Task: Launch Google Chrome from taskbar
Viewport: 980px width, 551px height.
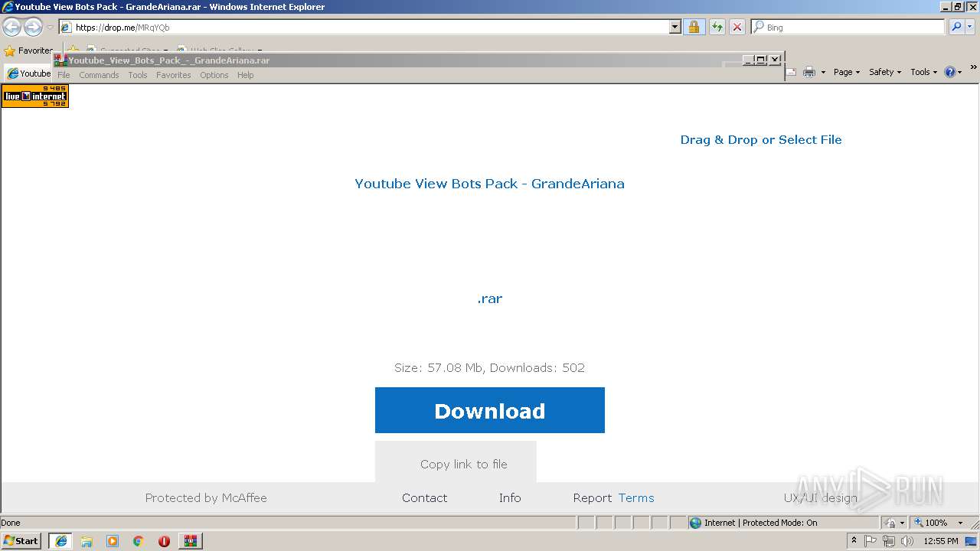Action: click(x=139, y=541)
